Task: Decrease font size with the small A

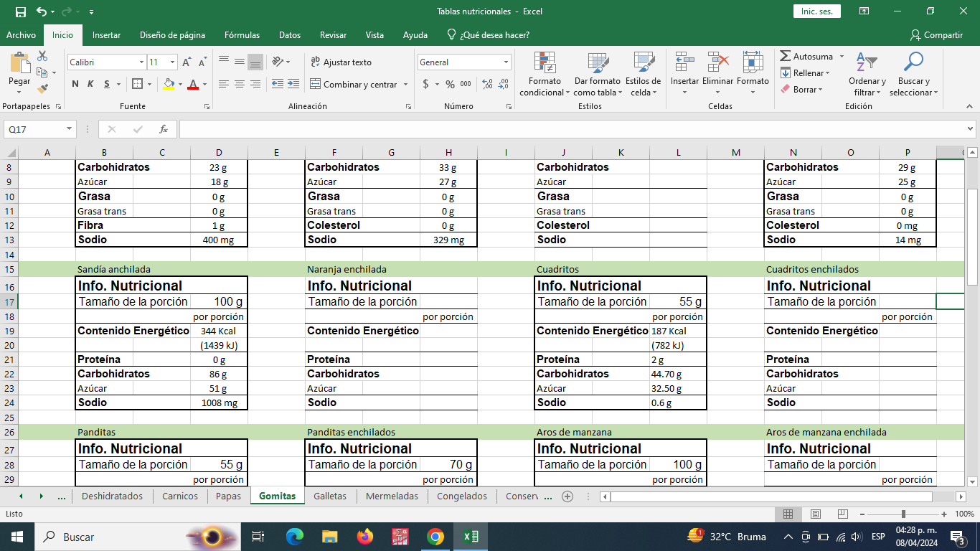Action: click(202, 62)
